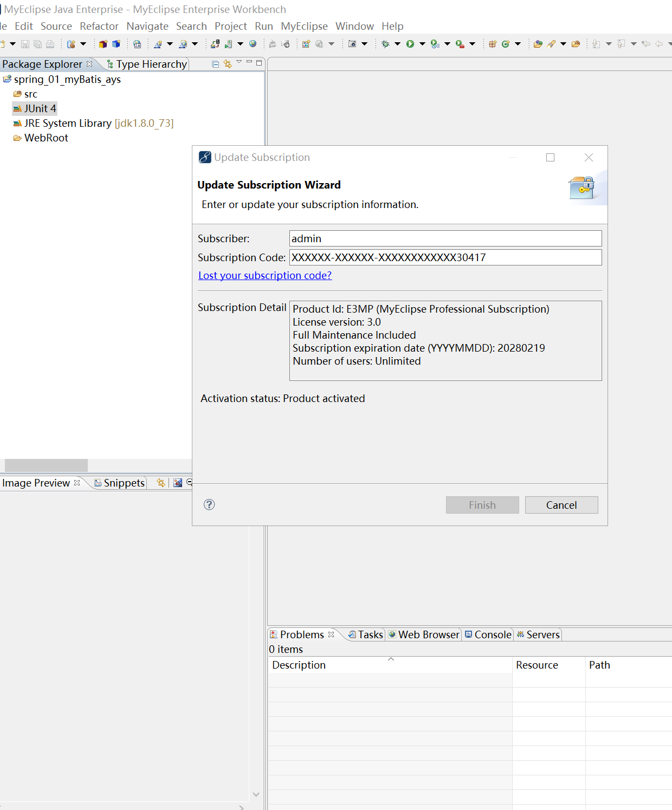Click the Search flashlight toolbar icon
Screen dimensions: 672x810
551,44
